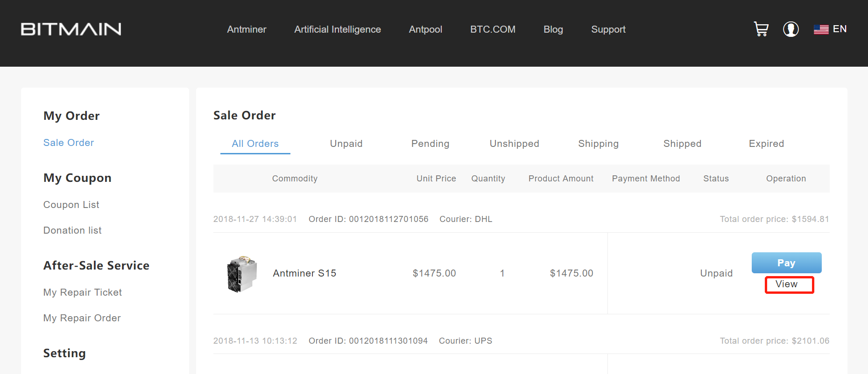This screenshot has height=374, width=868.
Task: Open the Antminer menu item
Action: coord(247,29)
